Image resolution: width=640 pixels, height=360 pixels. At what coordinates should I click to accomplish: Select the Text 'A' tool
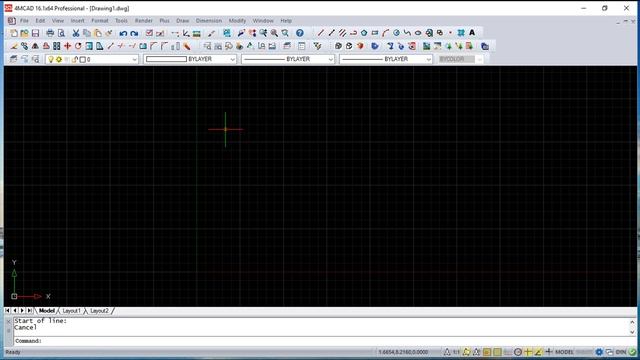[472, 33]
